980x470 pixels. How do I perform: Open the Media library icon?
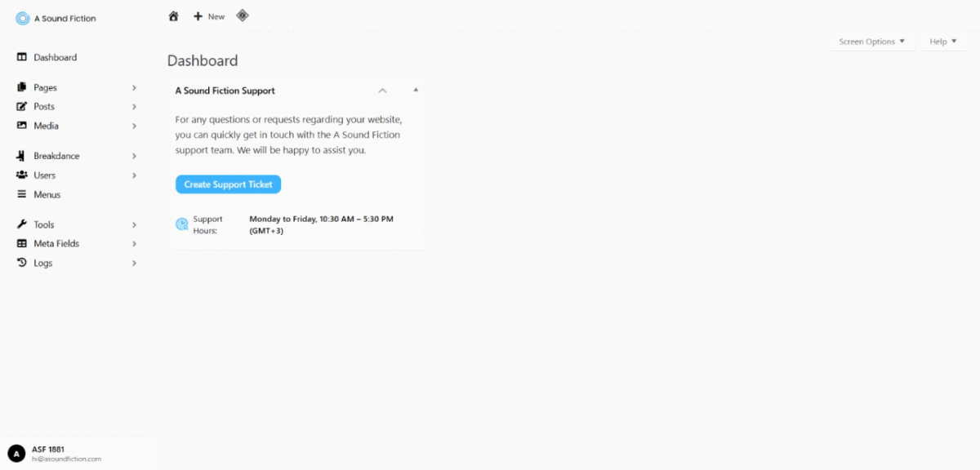(22, 126)
